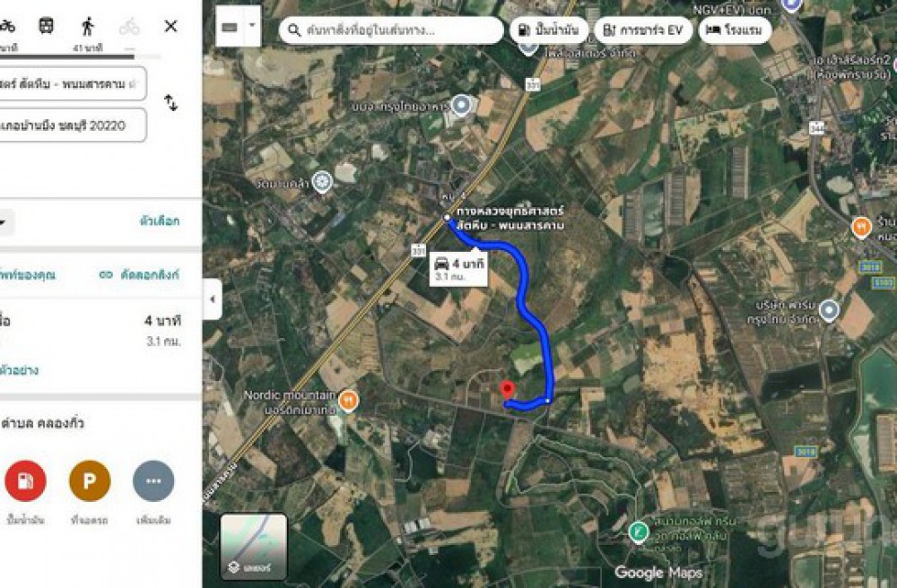Toggle the map layers thumbnail

(x=254, y=546)
